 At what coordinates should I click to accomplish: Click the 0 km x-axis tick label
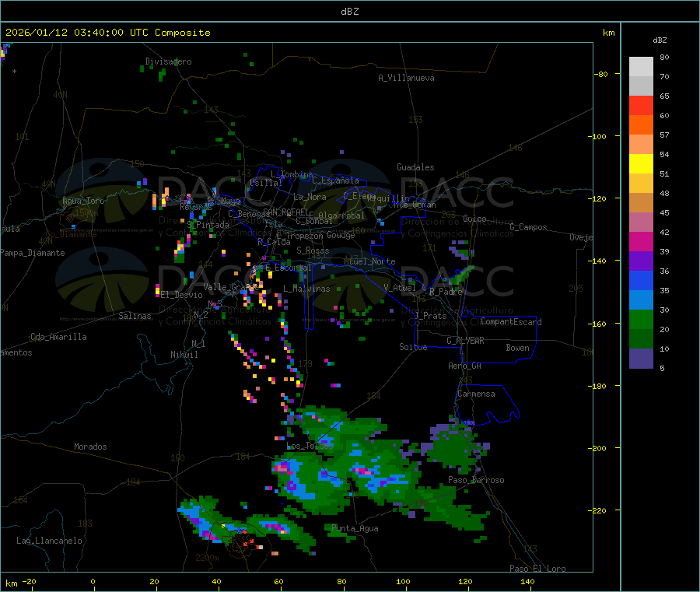click(x=93, y=581)
